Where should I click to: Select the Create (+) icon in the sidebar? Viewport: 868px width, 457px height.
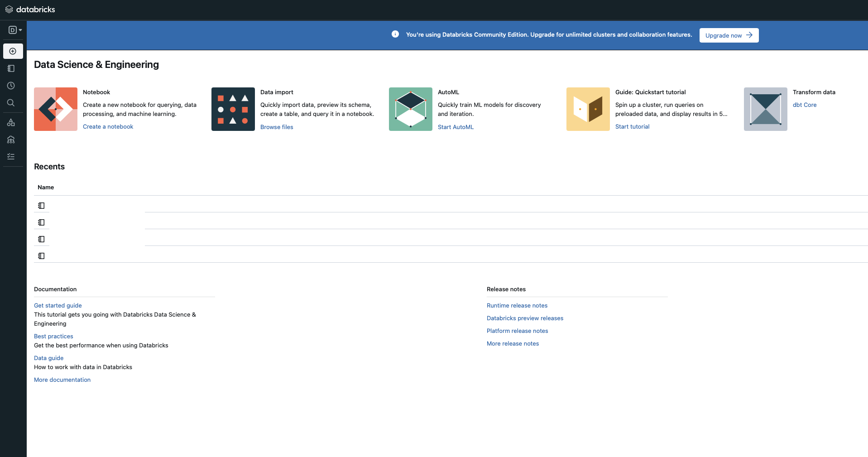13,51
